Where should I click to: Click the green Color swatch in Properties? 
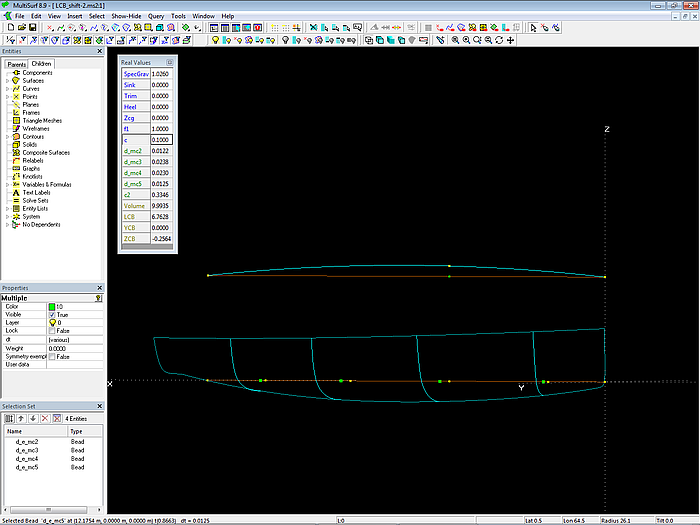(53, 306)
